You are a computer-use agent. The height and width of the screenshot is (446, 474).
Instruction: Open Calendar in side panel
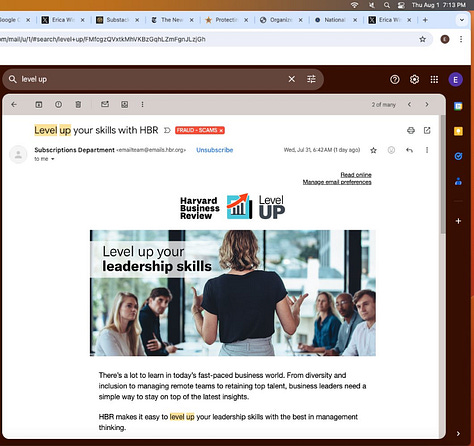pos(458,106)
